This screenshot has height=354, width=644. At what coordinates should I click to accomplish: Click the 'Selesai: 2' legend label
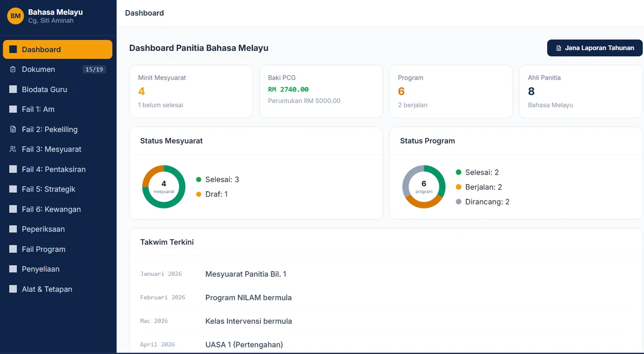click(x=482, y=172)
